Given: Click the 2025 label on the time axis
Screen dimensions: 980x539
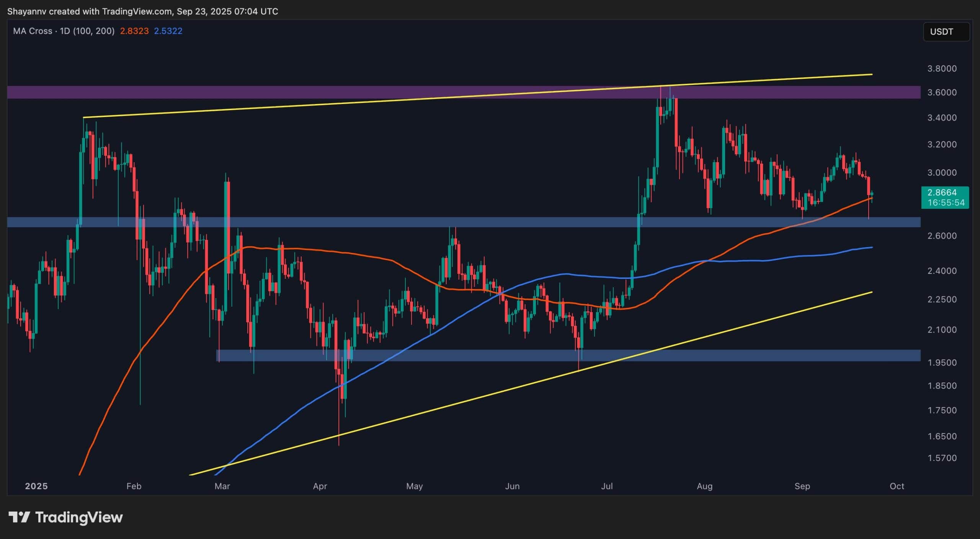Looking at the screenshot, I should pyautogui.click(x=36, y=486).
